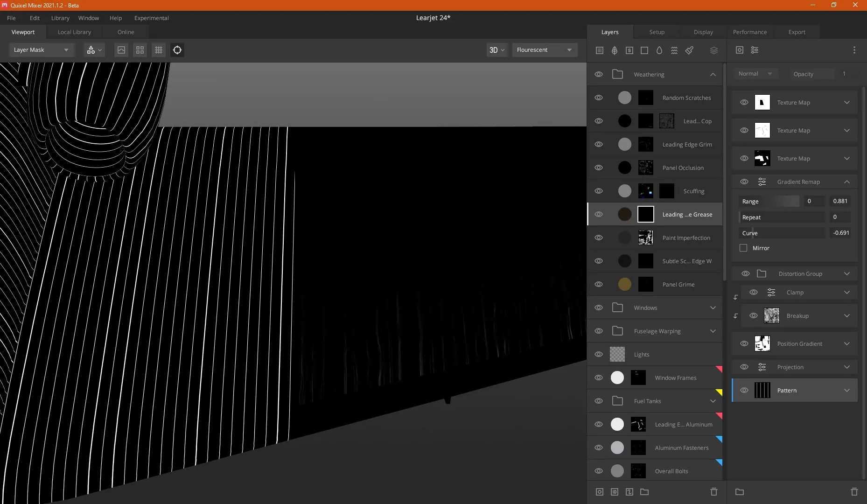Open the Experimental menu
Screen dimensions: 867x504
151,18
